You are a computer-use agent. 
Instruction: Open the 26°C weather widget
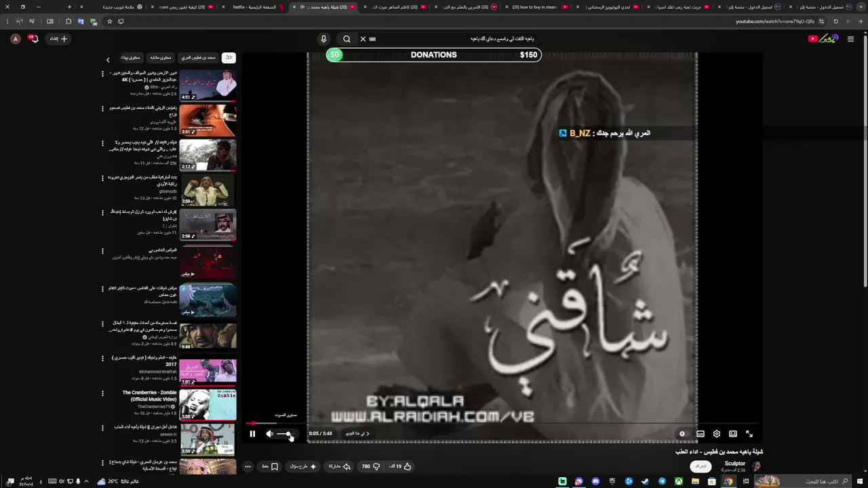[117, 481]
